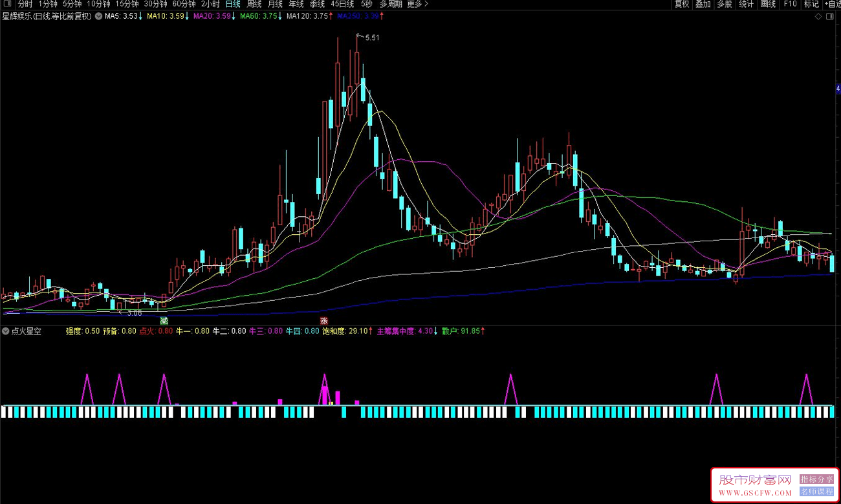Select the 日线 daily tab
This screenshot has height=504, width=841.
tap(233, 4)
